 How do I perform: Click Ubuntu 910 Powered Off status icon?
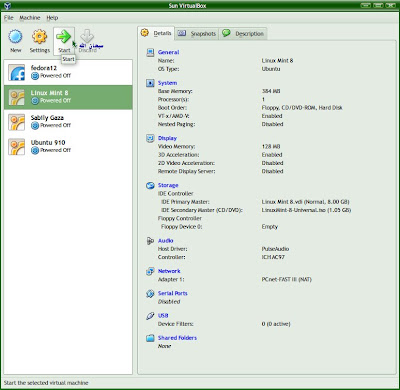(35, 151)
